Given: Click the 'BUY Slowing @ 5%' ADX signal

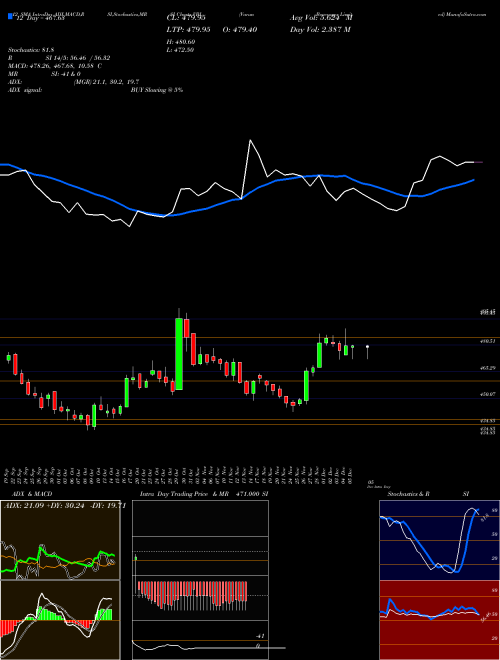Looking at the screenshot, I should [x=157, y=90].
